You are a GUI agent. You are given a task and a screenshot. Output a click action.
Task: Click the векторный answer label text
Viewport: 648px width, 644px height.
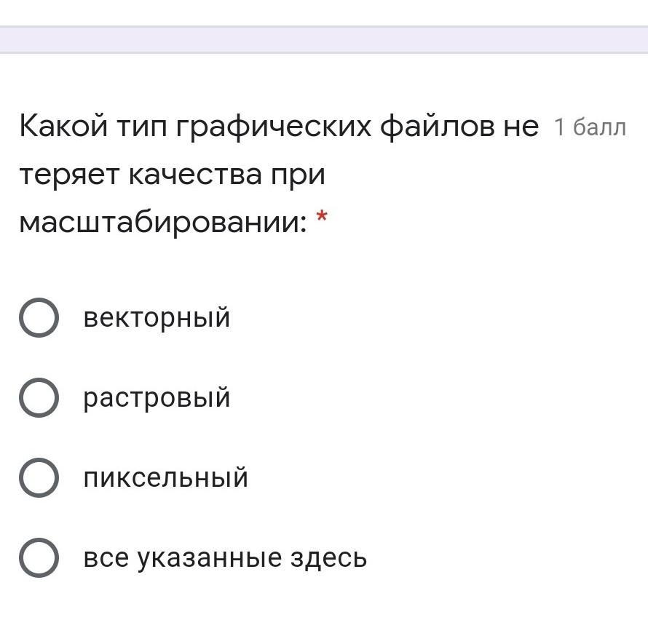(157, 318)
